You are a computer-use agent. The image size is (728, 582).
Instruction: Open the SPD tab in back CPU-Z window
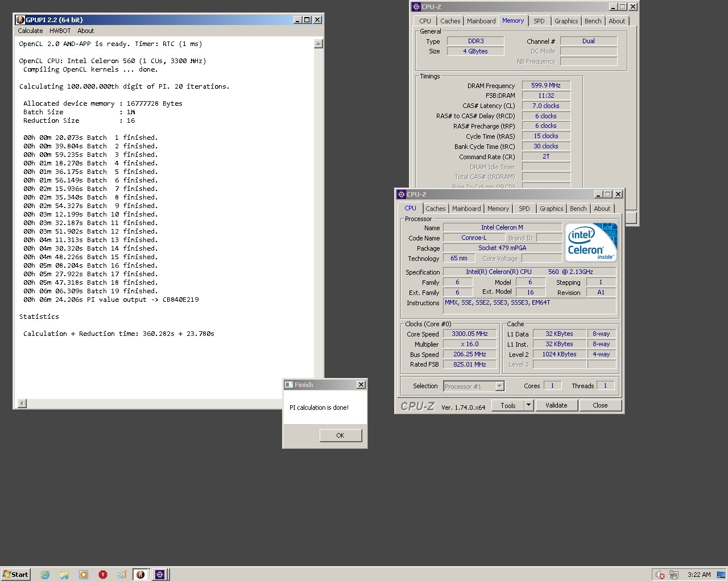(x=539, y=21)
